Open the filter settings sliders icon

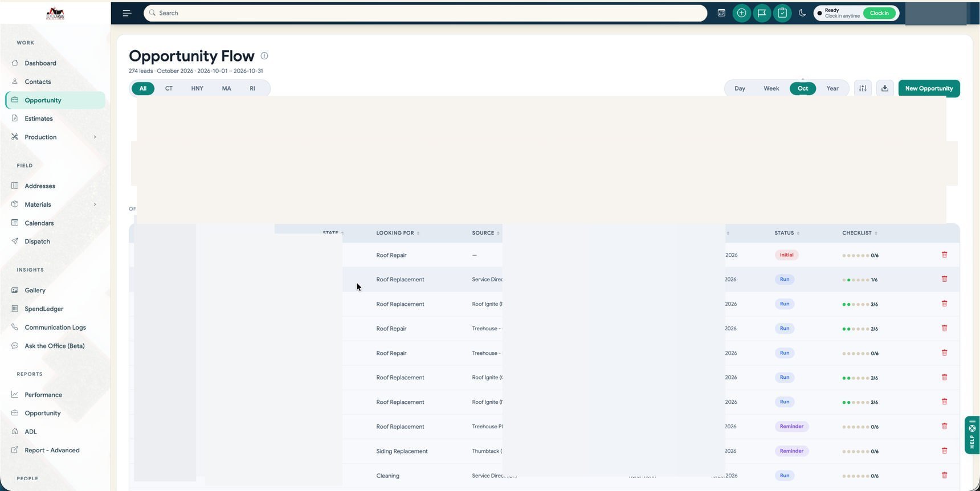point(863,88)
